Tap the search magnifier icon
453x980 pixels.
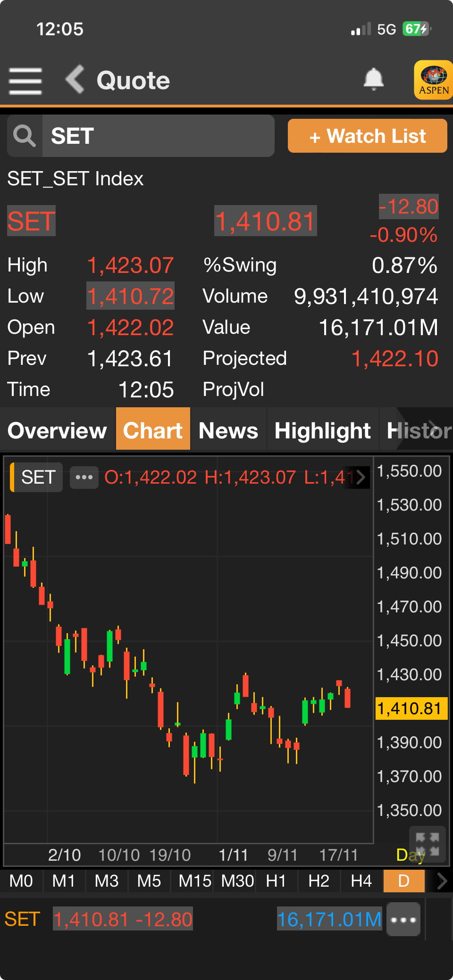tap(25, 136)
